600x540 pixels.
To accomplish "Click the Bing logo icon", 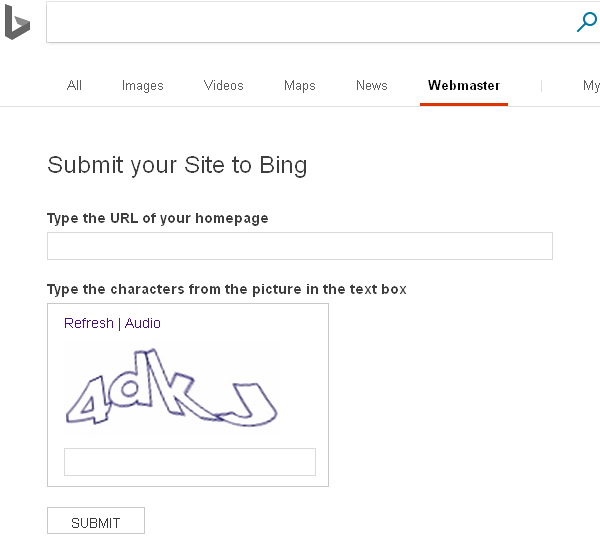I will (17, 23).
